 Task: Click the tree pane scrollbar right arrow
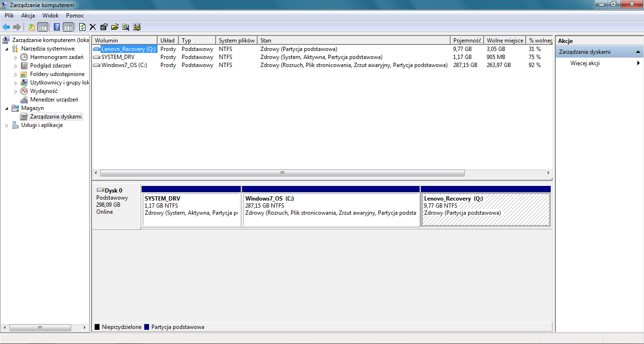tap(85, 327)
